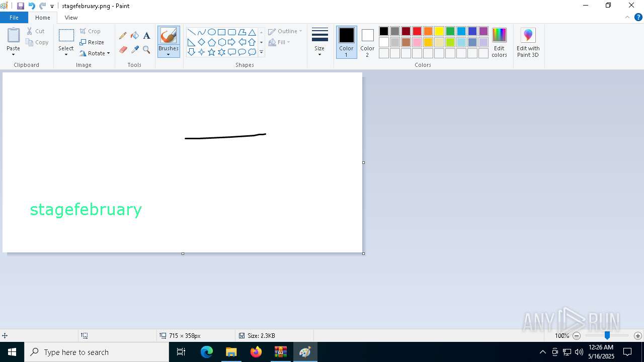644x362 pixels.
Task: Pick the Five-point star shape
Action: [x=212, y=52]
